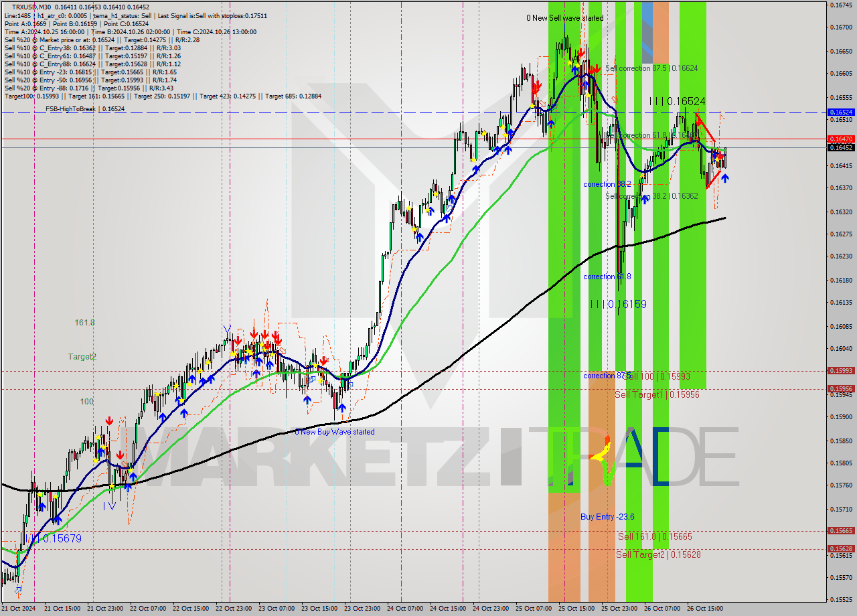Select 'Sell %20 @ Entry -88: 0.1716' line
857x616 pixels.
(x=89, y=88)
